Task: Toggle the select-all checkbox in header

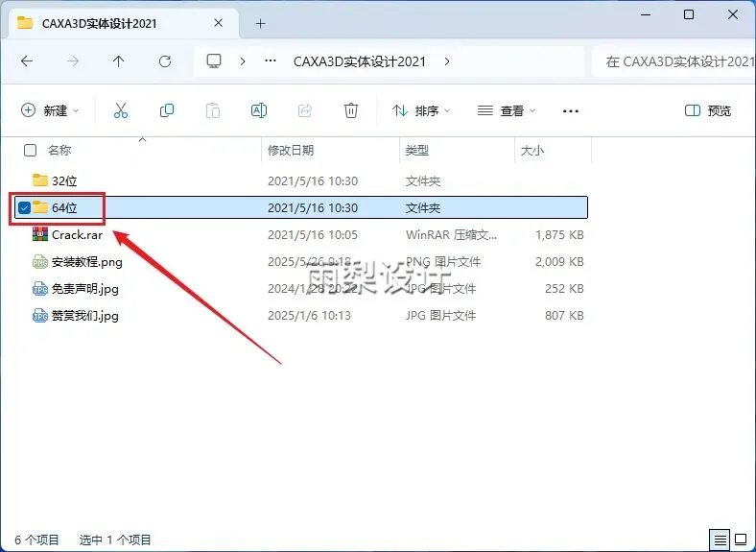Action: [30, 151]
